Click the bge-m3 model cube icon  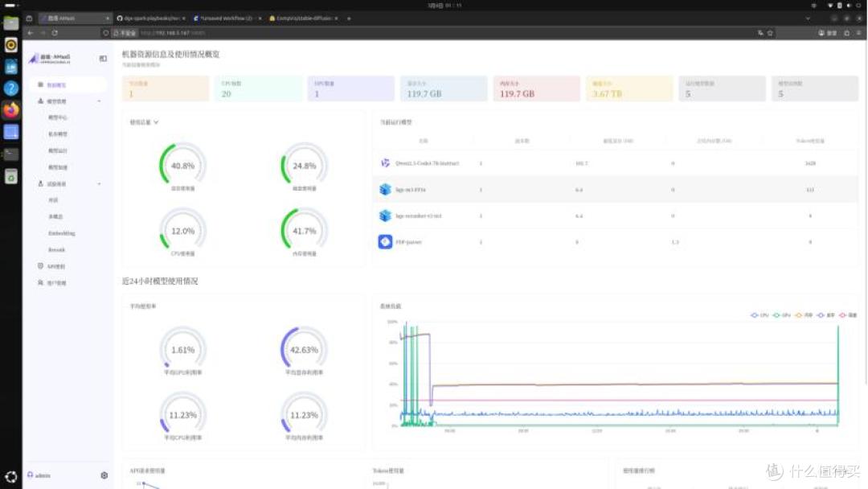point(385,189)
